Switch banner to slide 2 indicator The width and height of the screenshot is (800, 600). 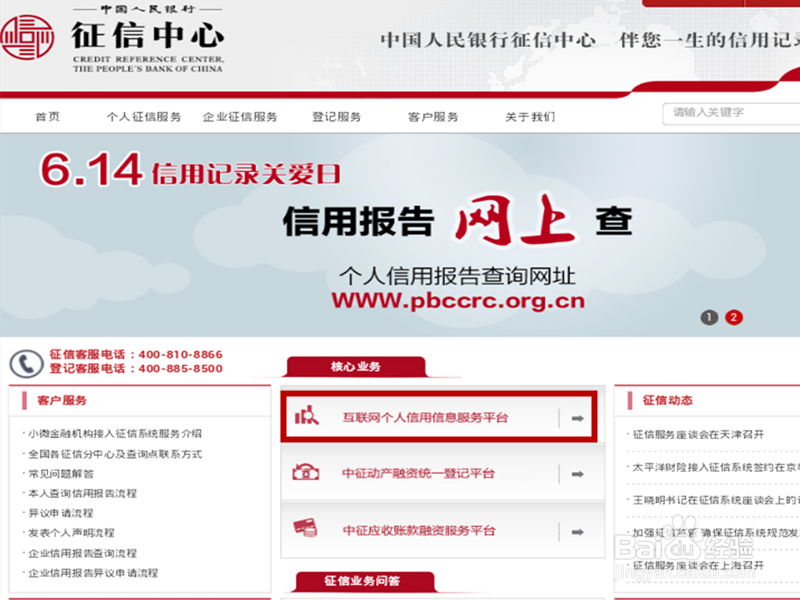click(x=736, y=316)
